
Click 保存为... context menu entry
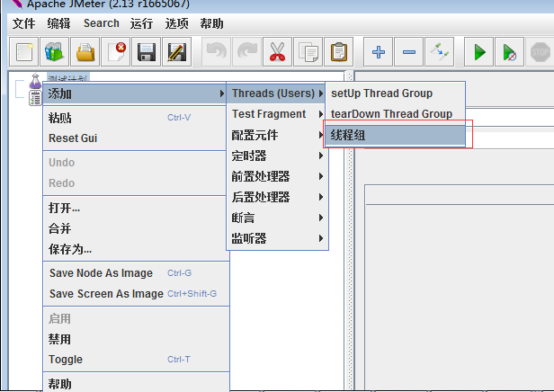pos(135,249)
